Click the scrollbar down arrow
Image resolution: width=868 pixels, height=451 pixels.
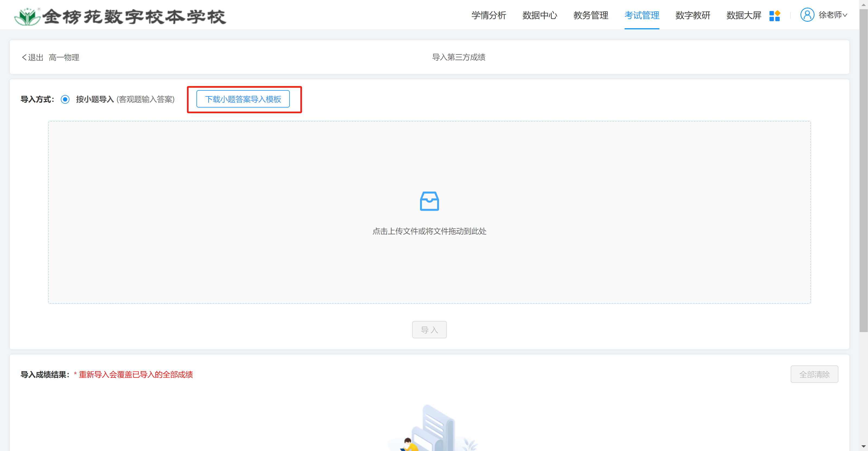tap(863, 447)
